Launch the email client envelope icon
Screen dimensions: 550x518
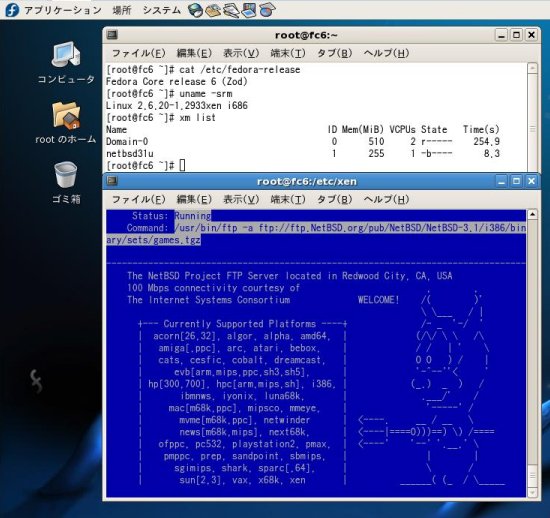pyautogui.click(x=213, y=10)
